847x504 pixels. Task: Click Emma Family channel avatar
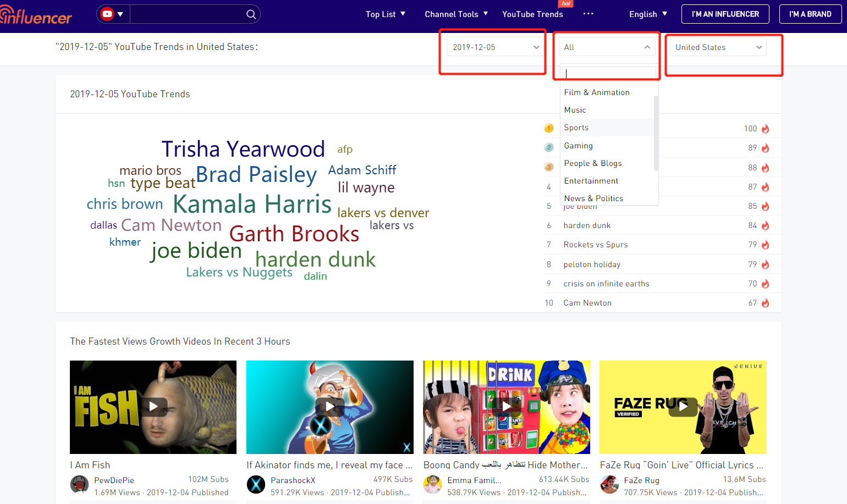[x=432, y=485]
